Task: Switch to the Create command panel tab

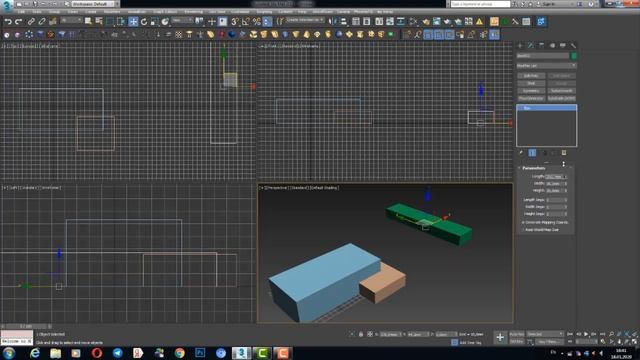Action: coord(520,45)
